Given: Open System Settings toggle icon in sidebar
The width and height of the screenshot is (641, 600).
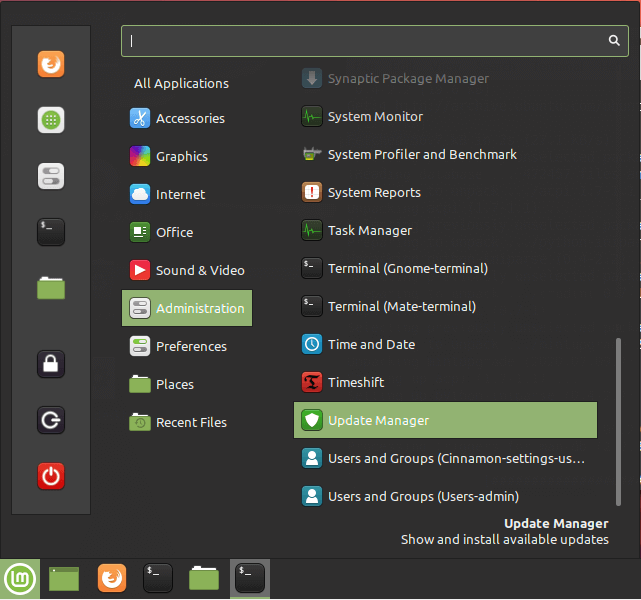Looking at the screenshot, I should pos(51,176).
